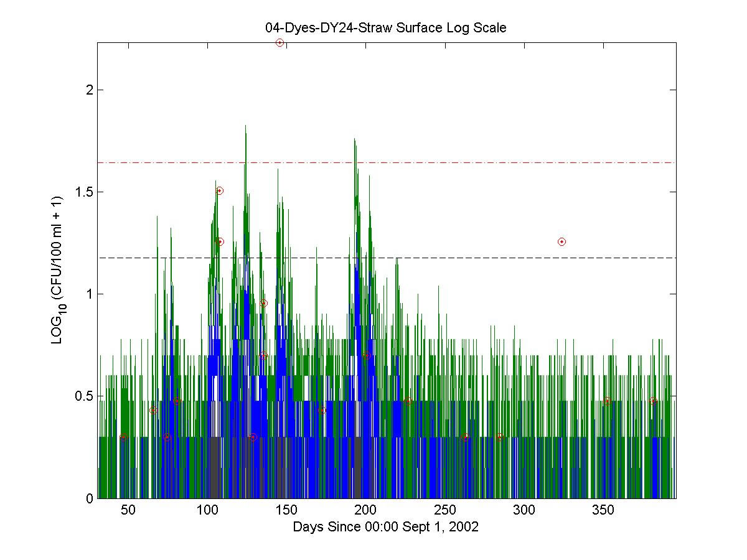The height and width of the screenshot is (560, 747).
Task: Click the topmost red circle marker above 2
Action: (280, 42)
